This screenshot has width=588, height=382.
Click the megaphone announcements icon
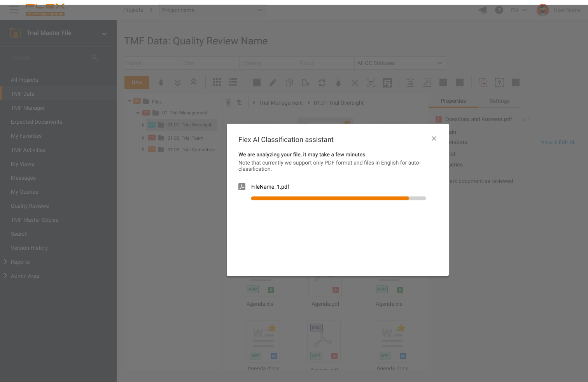click(x=483, y=10)
